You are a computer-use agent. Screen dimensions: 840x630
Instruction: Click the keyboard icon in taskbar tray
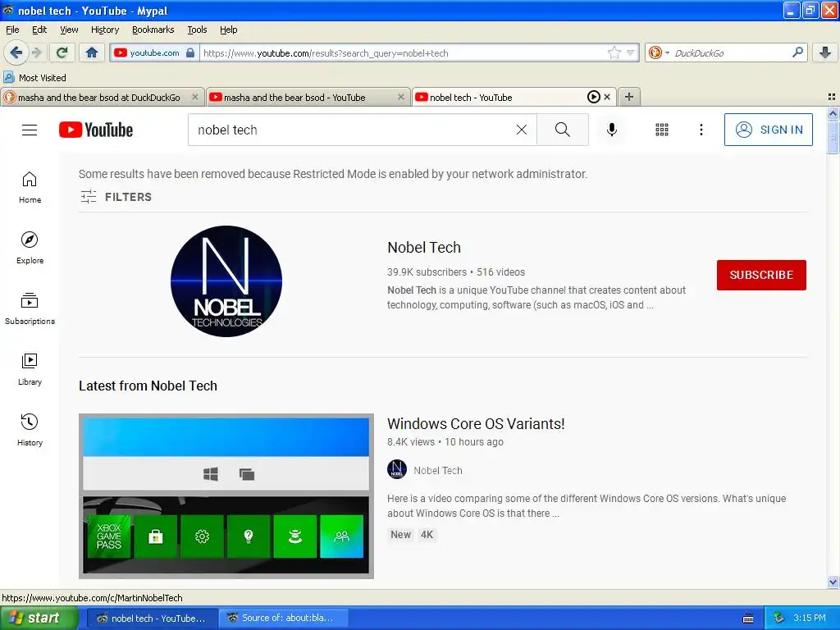coord(748,619)
